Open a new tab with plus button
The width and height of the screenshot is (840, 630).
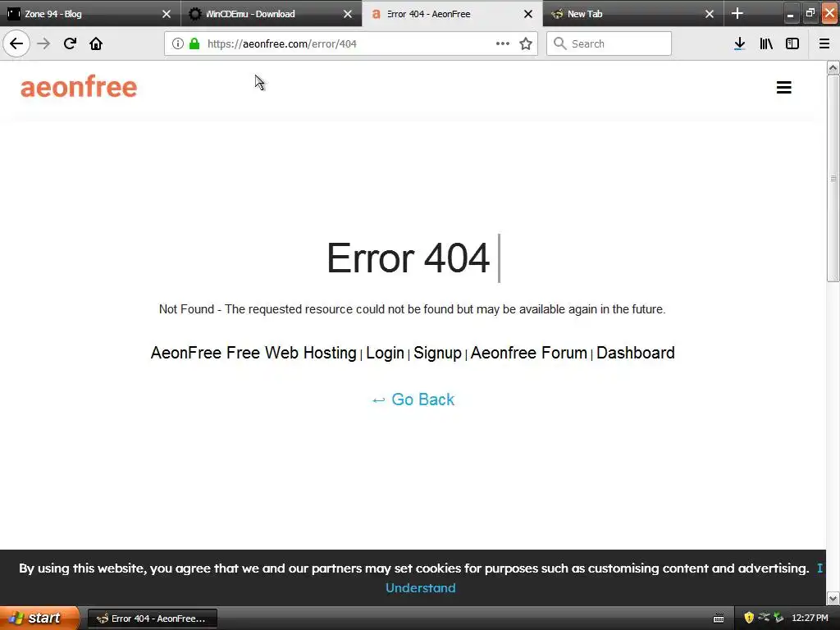click(737, 13)
